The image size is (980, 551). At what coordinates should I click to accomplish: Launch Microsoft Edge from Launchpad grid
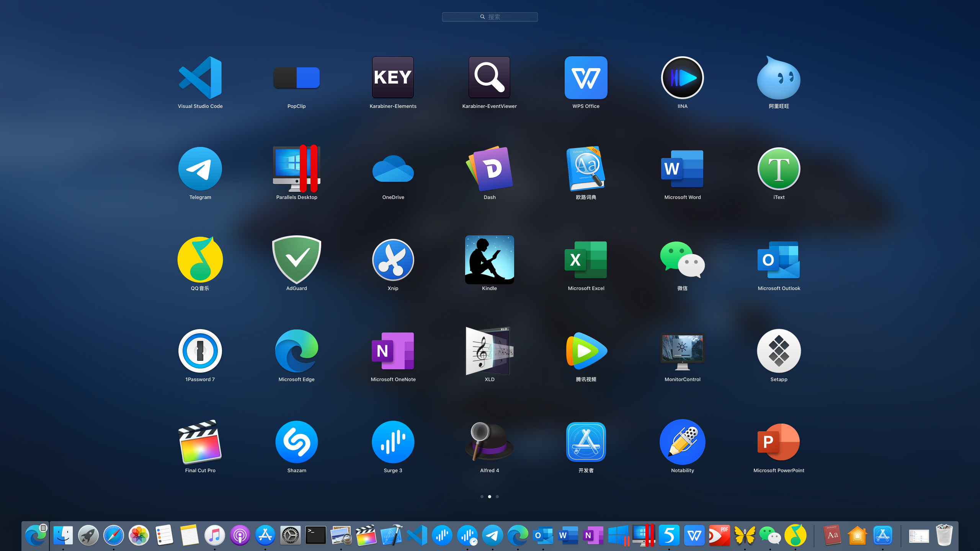click(297, 351)
